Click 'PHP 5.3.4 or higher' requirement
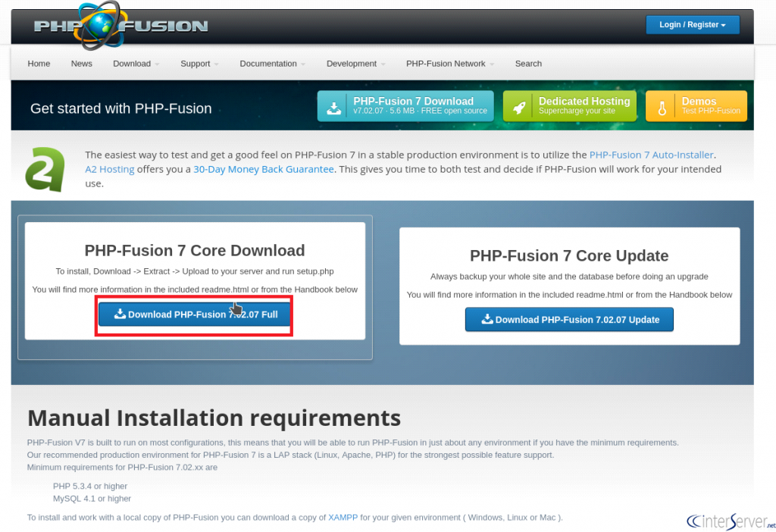776x532 pixels. coord(90,486)
